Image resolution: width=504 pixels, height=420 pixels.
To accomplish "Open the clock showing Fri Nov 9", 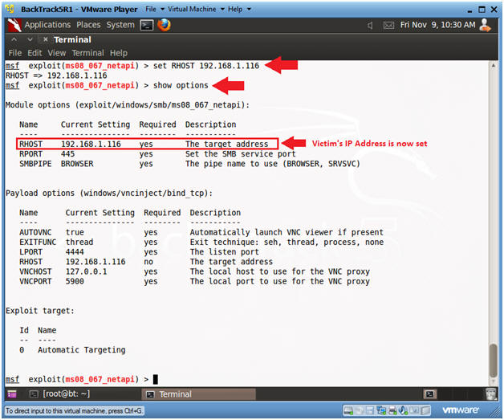I will (437, 25).
